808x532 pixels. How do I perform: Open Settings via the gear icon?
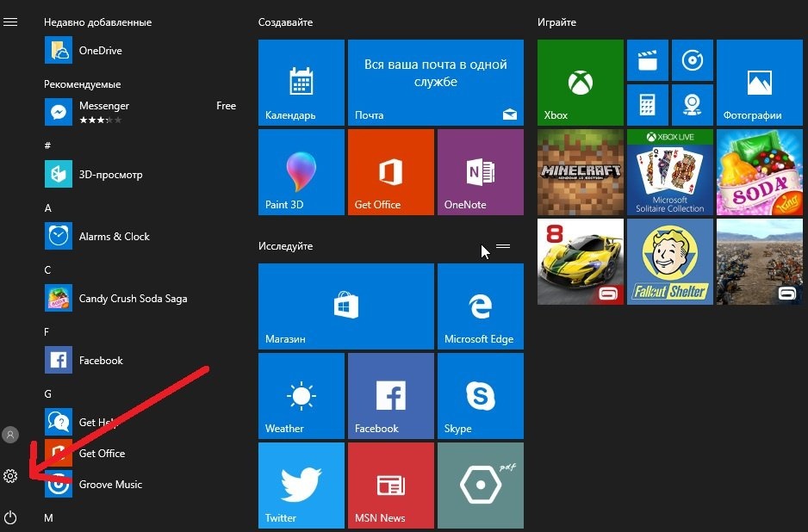click(x=10, y=476)
